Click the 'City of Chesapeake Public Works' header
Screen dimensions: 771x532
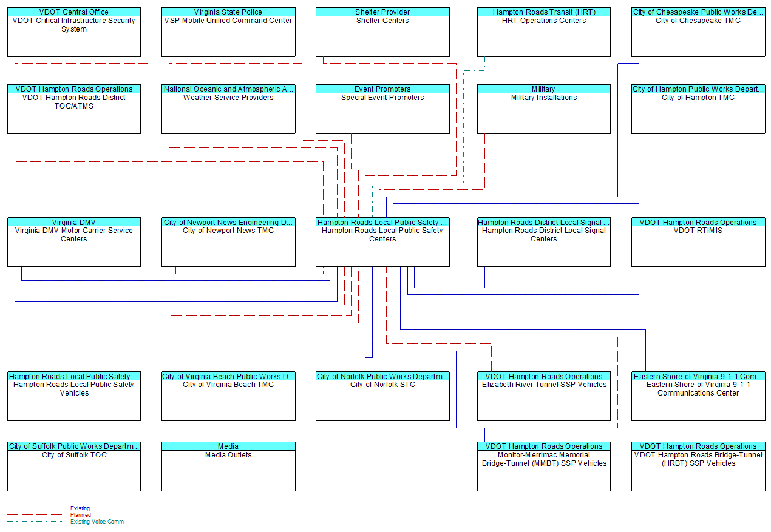click(x=698, y=12)
